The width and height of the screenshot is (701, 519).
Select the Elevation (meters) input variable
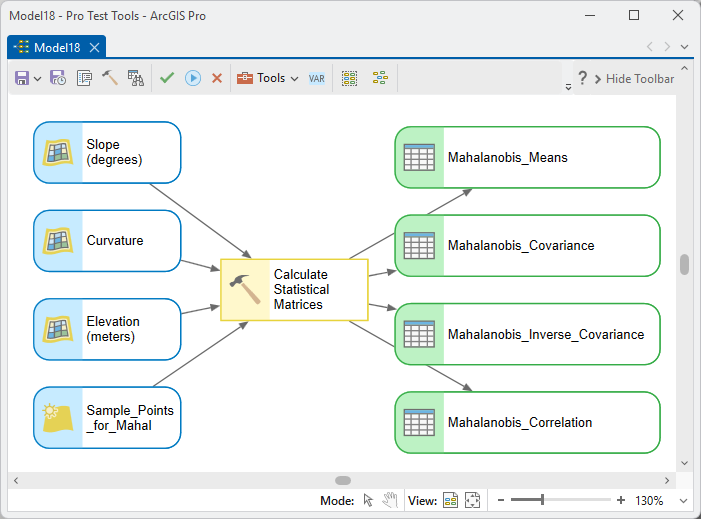click(107, 329)
